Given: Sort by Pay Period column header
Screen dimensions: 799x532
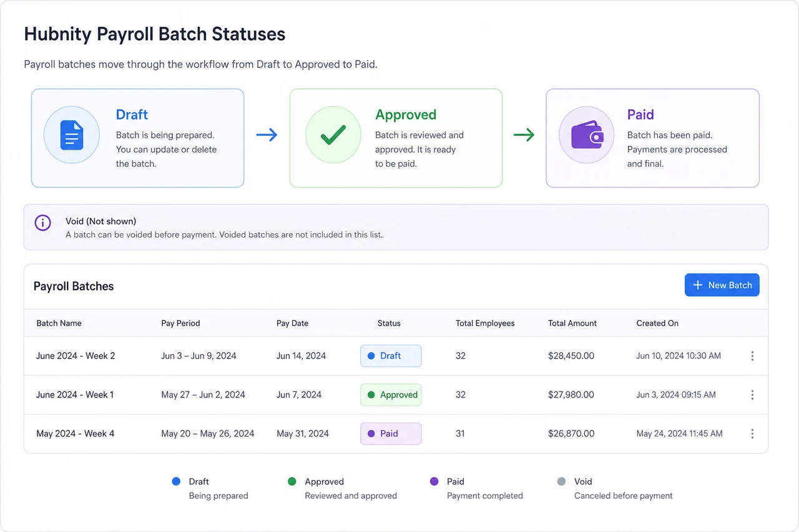Looking at the screenshot, I should coord(180,323).
